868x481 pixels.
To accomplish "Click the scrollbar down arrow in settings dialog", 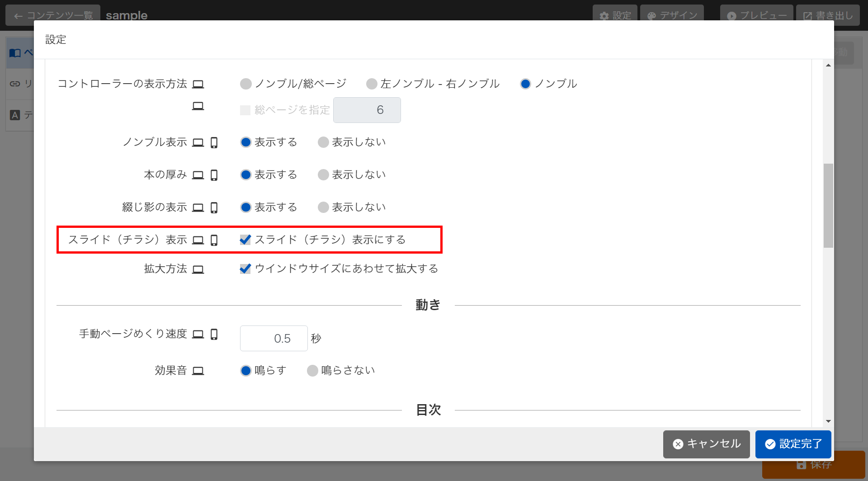I will tap(828, 421).
